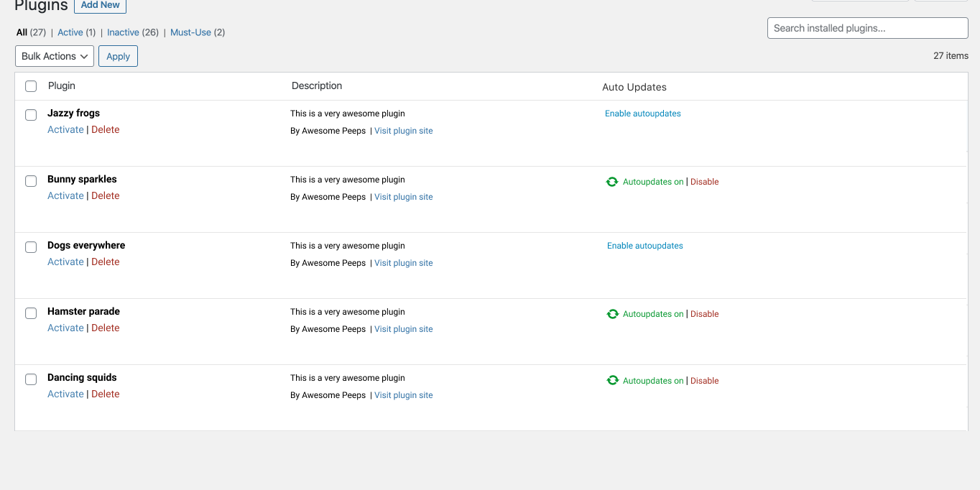This screenshot has width=980, height=490.
Task: Click the 27 items count text
Action: 951,55
